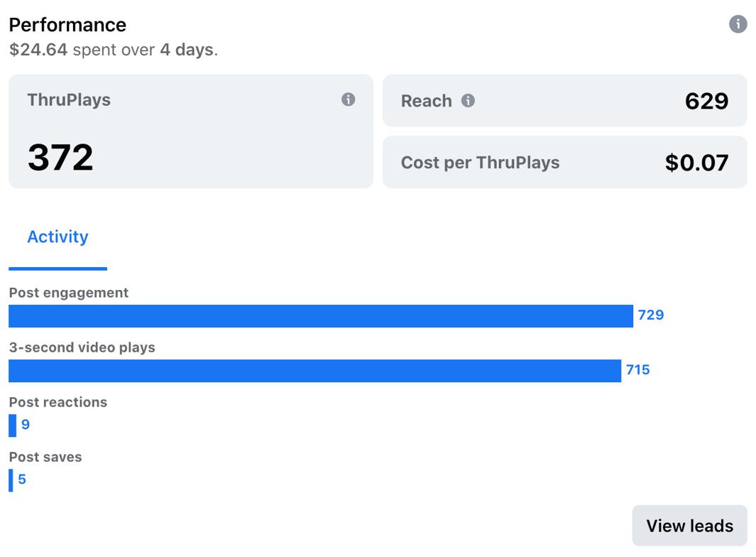Select the Post engagement bar
This screenshot has height=557, width=756.
(x=320, y=315)
